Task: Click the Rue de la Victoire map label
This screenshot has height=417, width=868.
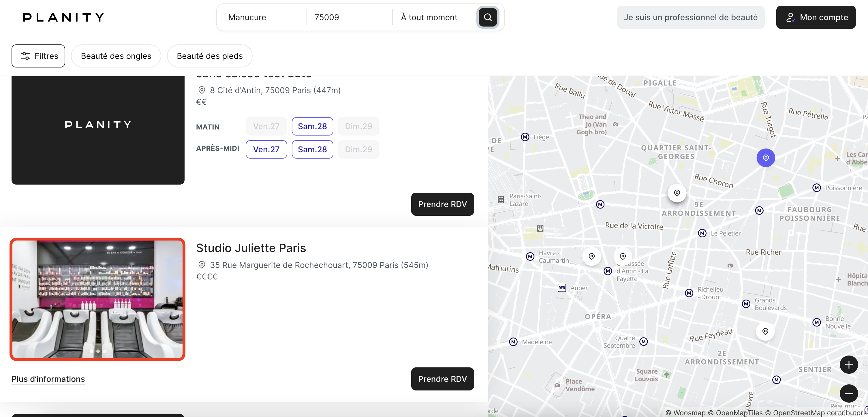Action: tap(634, 226)
